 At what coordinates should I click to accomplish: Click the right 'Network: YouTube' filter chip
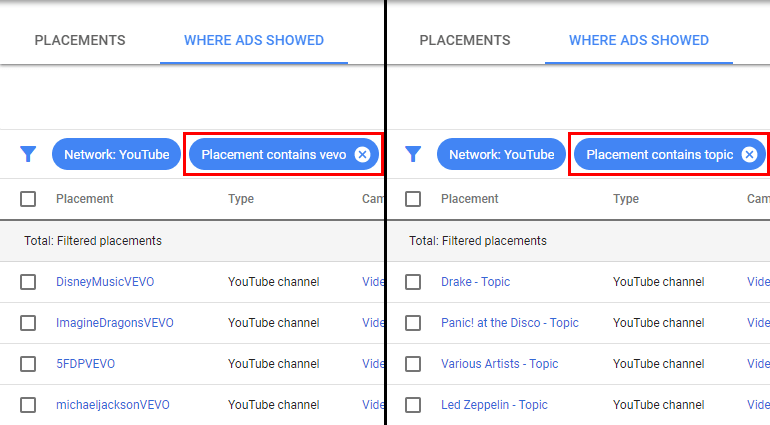point(502,154)
